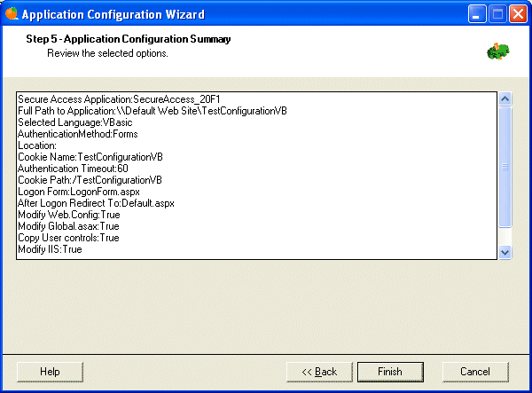Select the Secure Access Application line
The width and height of the screenshot is (532, 393).
click(x=119, y=99)
